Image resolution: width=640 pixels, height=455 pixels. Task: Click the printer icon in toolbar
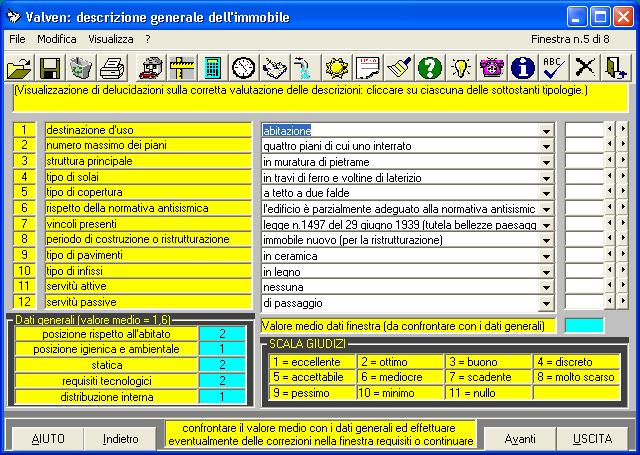(x=112, y=67)
